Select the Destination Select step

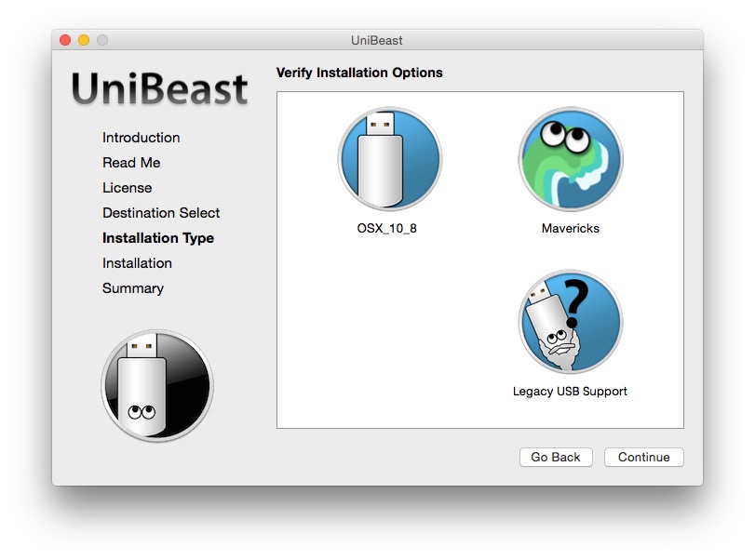click(161, 213)
